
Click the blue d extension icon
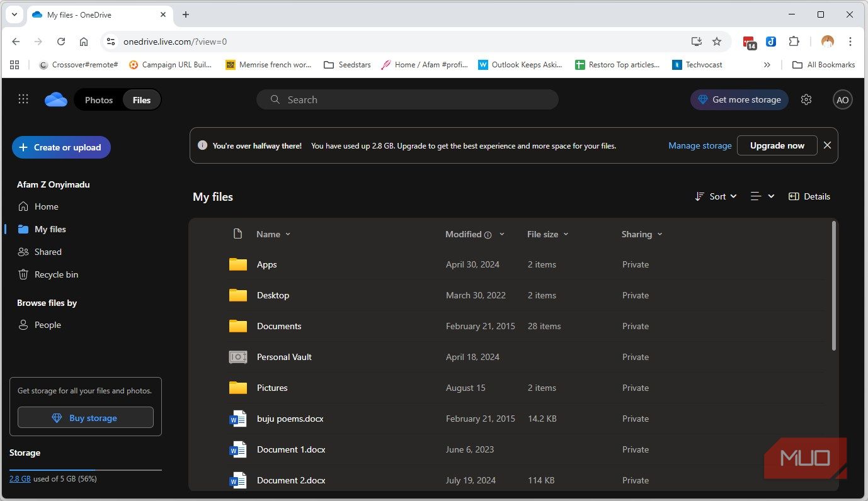tap(771, 42)
